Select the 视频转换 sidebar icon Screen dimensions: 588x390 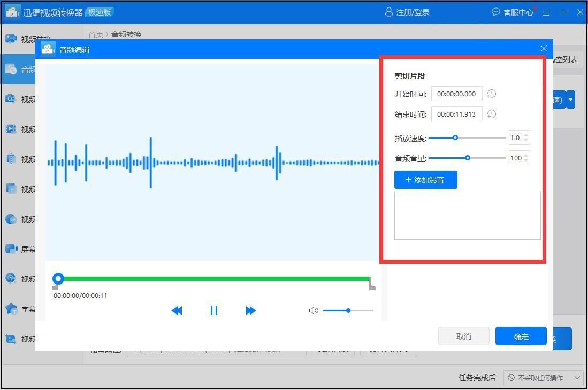[12, 39]
